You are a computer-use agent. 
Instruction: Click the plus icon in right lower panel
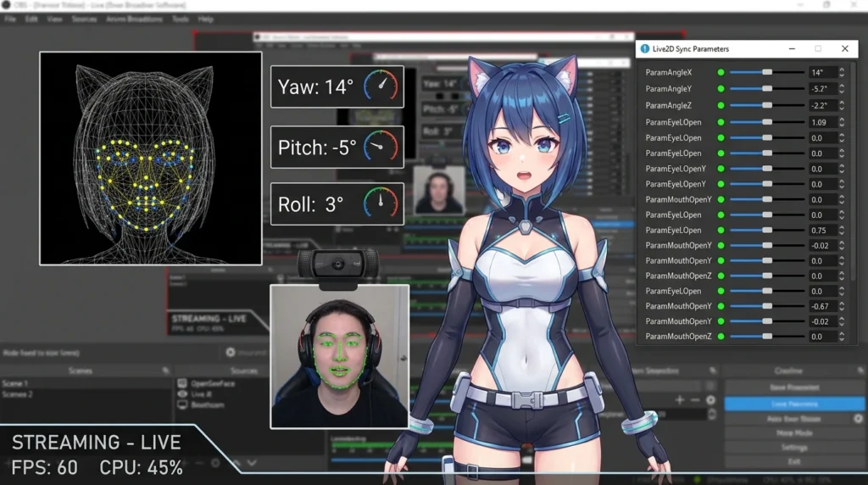tap(680, 399)
